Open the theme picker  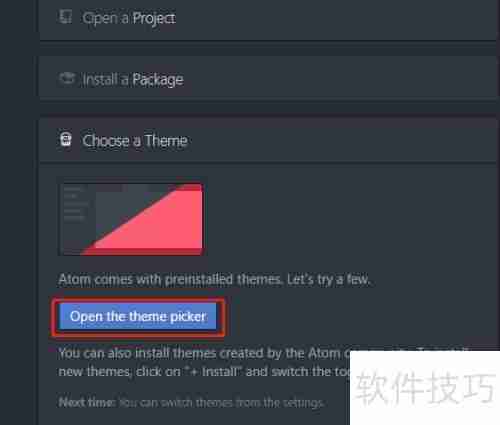(138, 316)
